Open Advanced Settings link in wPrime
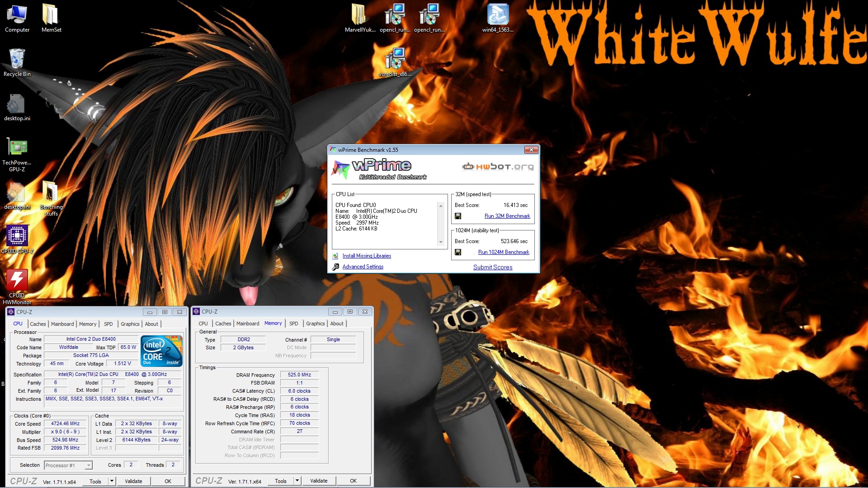 point(363,267)
